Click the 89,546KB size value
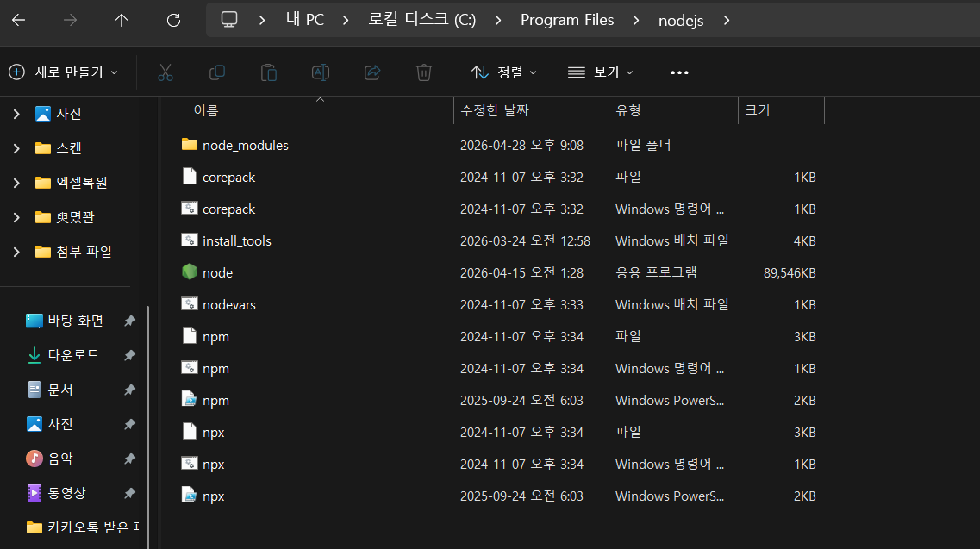The image size is (980, 549). click(790, 272)
